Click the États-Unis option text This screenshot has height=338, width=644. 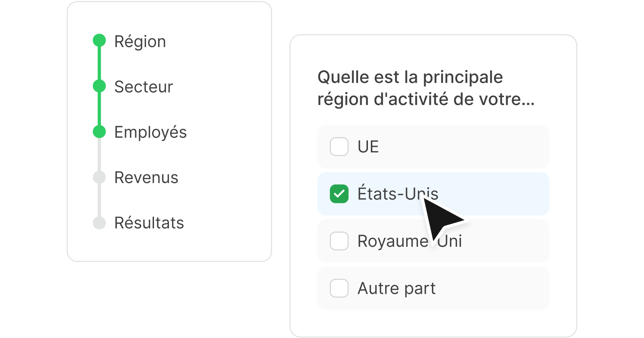(390, 194)
